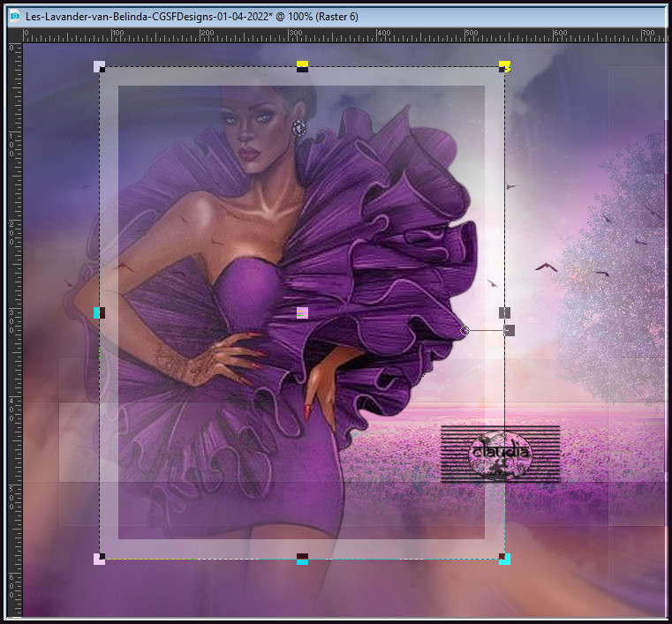Select the top-center transform handle

click(x=302, y=67)
